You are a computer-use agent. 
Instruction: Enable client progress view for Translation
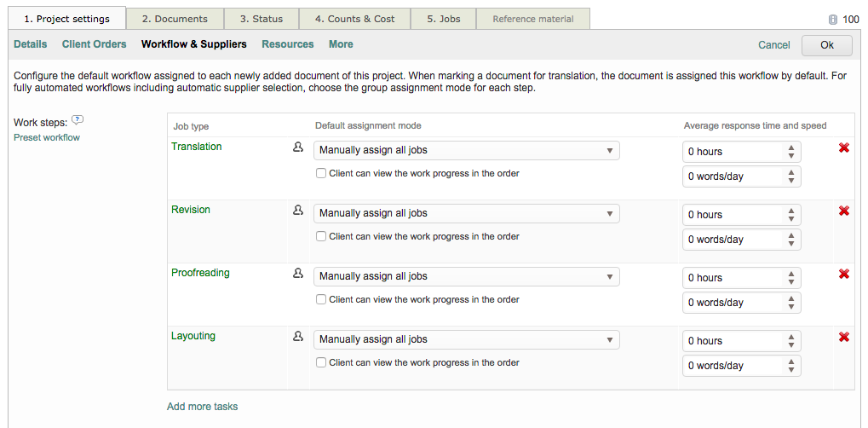(x=321, y=174)
